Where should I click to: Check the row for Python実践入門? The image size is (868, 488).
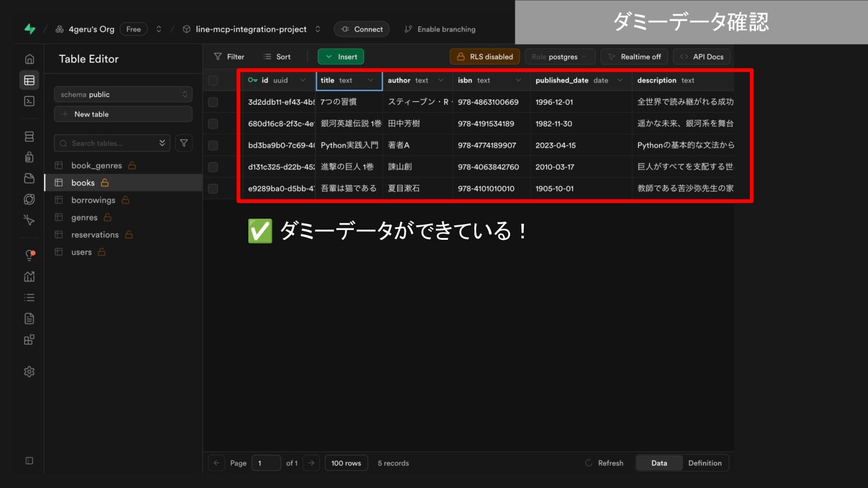[x=213, y=145]
